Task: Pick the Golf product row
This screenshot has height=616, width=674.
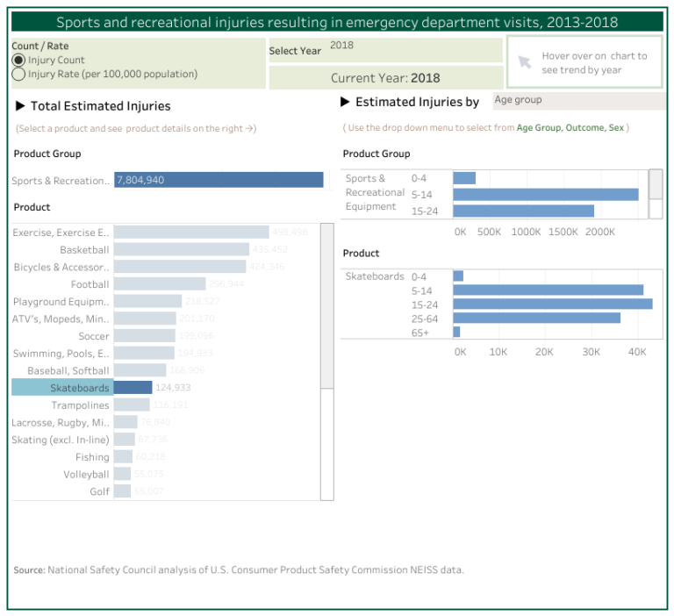Action: tap(99, 491)
